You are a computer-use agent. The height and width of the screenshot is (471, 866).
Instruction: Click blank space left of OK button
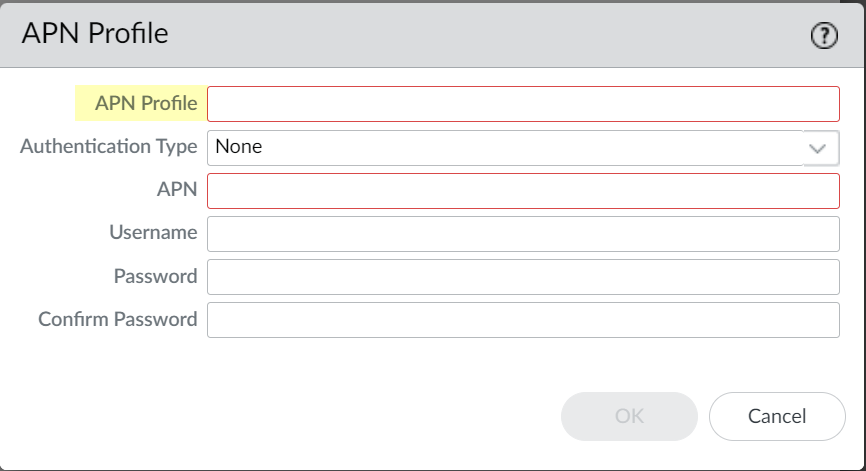coord(300,416)
